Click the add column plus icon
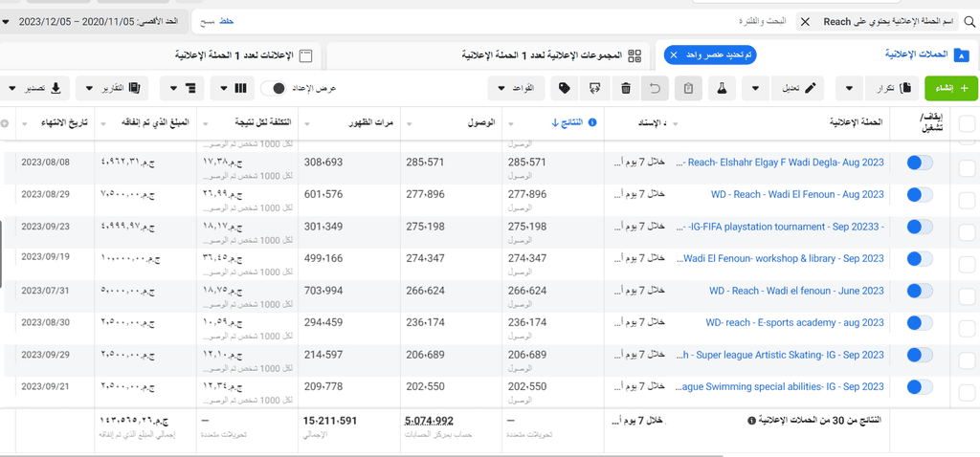Viewport: 980px width, 457px height. click(5, 123)
